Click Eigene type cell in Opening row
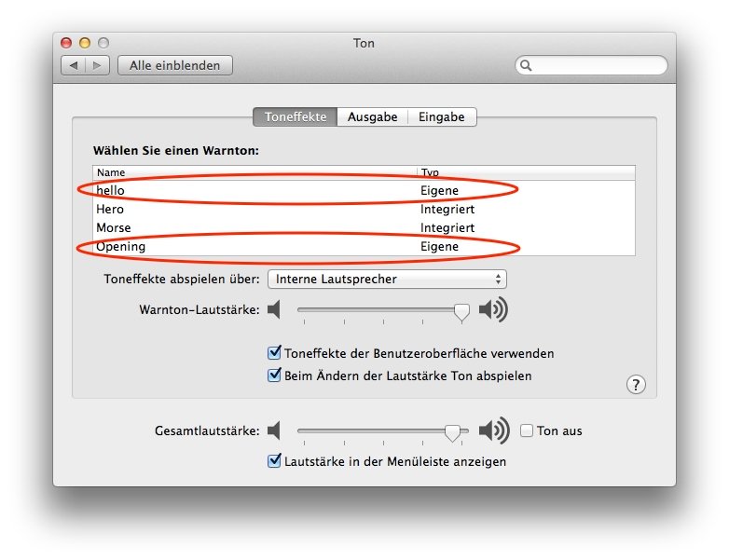 (439, 246)
